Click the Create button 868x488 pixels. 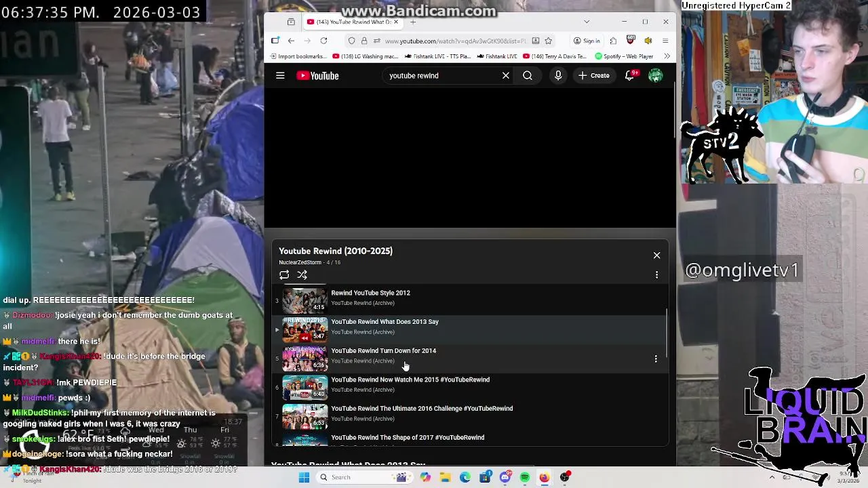594,76
